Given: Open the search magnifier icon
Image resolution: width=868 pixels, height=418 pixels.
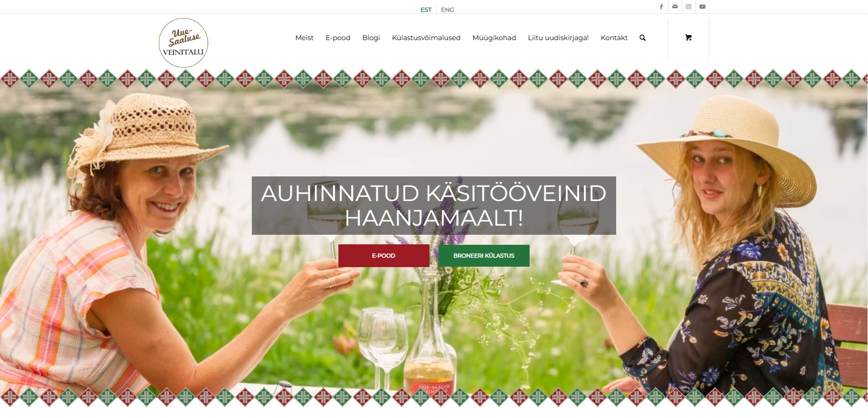Looking at the screenshot, I should [x=643, y=38].
